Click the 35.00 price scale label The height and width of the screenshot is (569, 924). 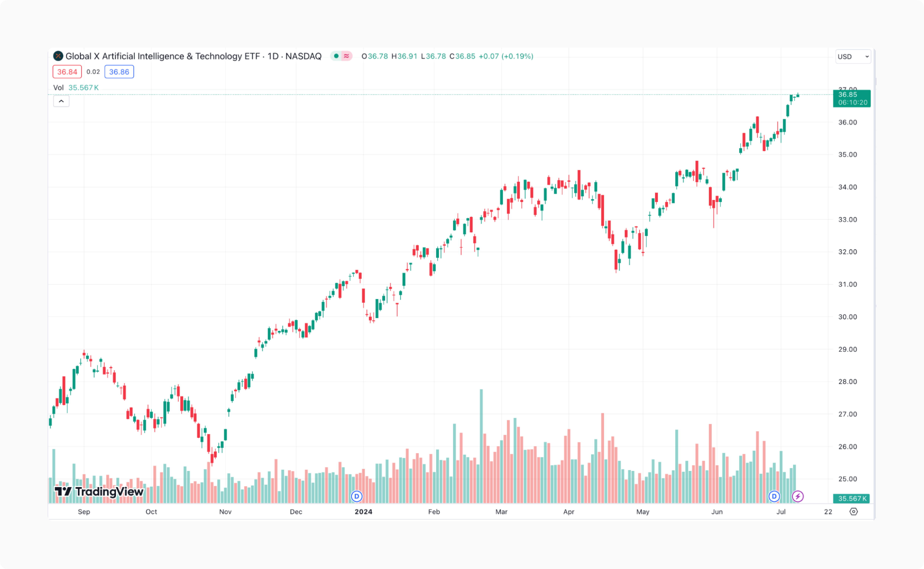(x=848, y=155)
